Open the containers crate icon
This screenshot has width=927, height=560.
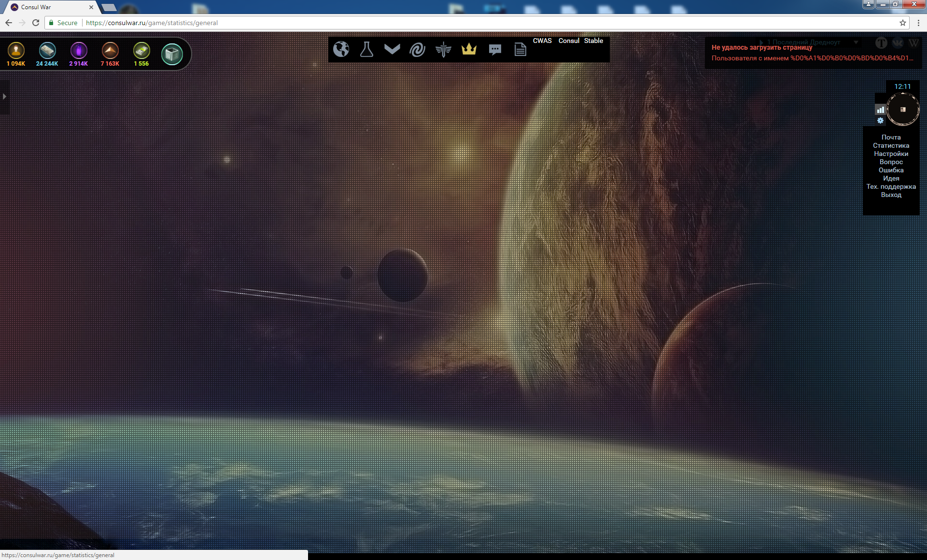(172, 54)
